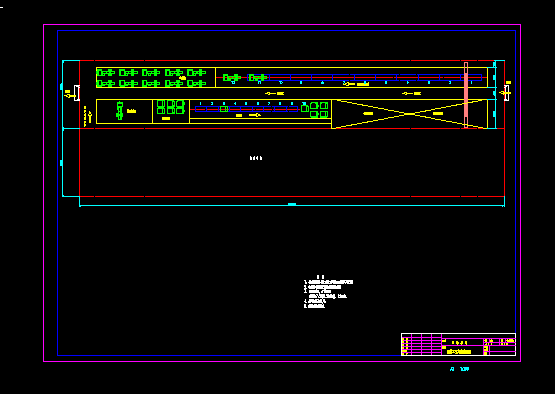Viewport: 555px width, 394px height.
Task: Select the white door symbol on right wall
Action: pyautogui.click(x=507, y=93)
